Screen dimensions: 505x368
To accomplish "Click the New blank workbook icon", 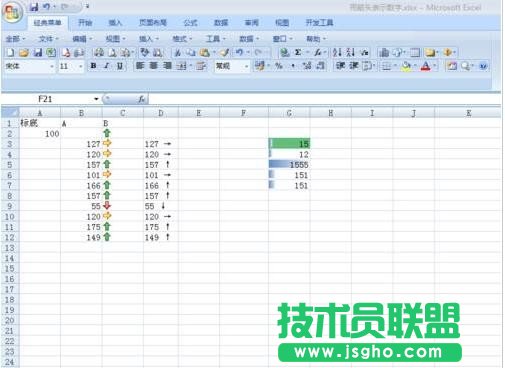I will pos(10,52).
